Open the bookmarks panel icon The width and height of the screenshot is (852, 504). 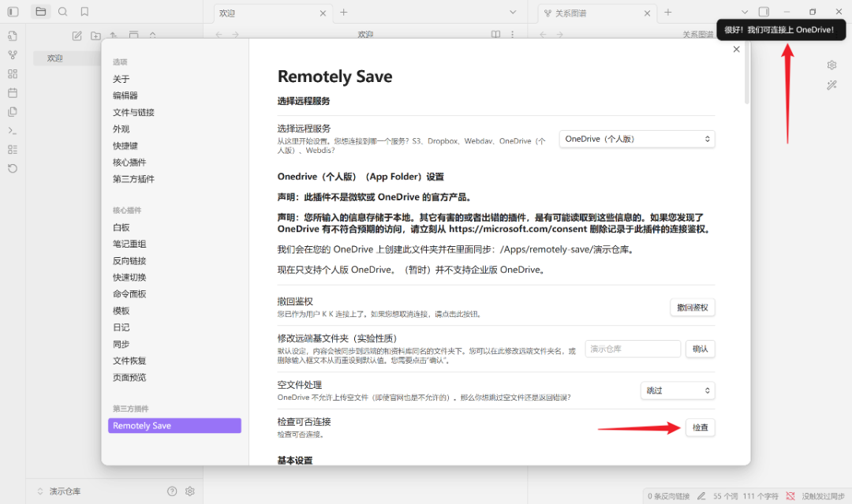pyautogui.click(x=84, y=11)
